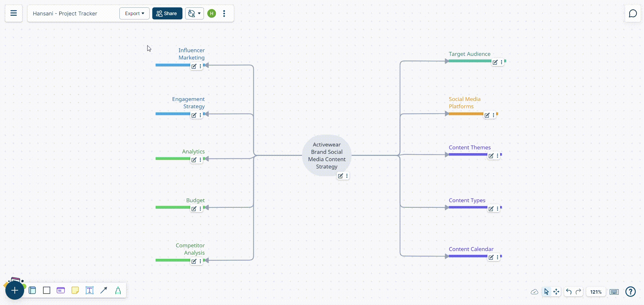
Task: Open options for Influencer Marketing node
Action: pos(200,66)
